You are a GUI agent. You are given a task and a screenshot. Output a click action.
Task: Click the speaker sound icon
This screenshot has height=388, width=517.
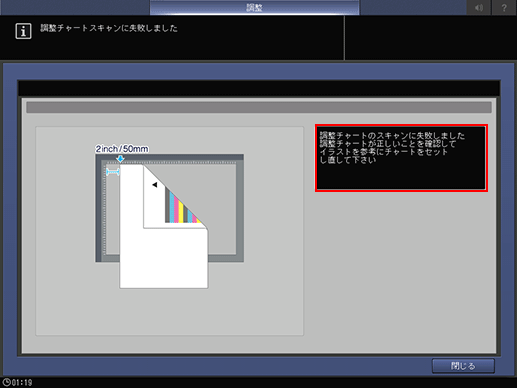click(x=479, y=7)
